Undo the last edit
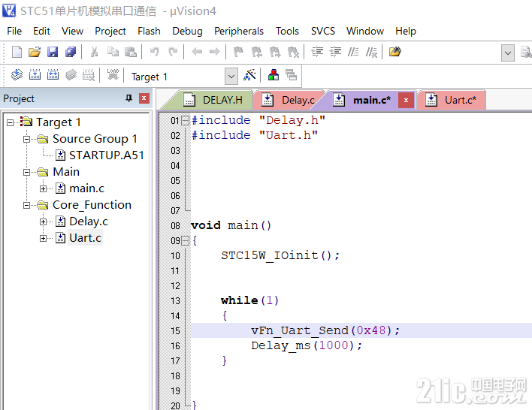This screenshot has height=410, width=532. [155, 52]
